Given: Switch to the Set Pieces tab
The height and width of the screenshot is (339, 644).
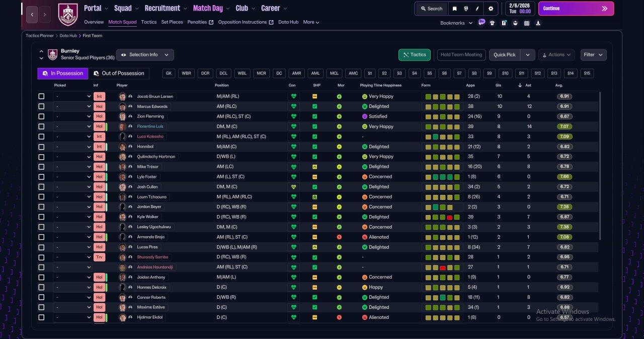Looking at the screenshot, I should coord(172,22).
